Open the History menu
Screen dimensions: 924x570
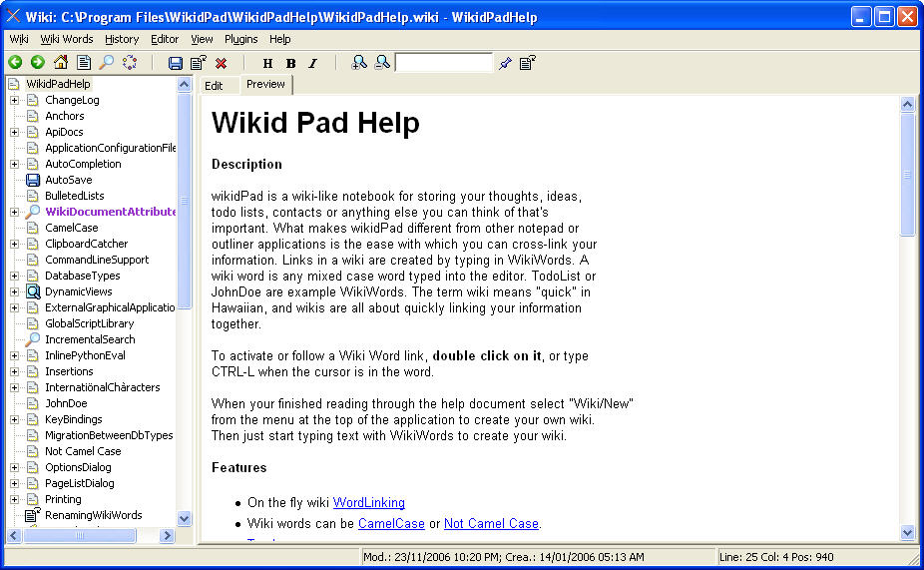pos(122,39)
